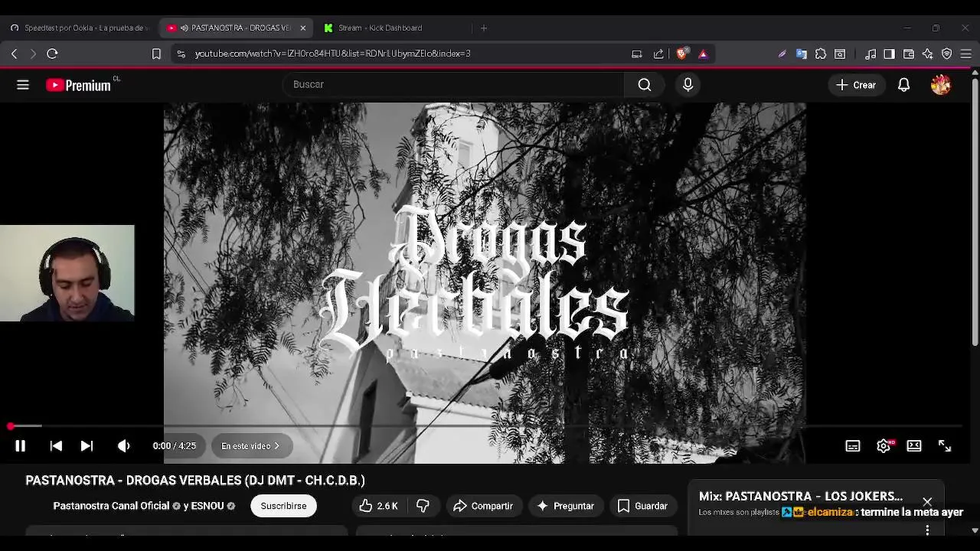Mute the video volume
980x551 pixels.
124,446
